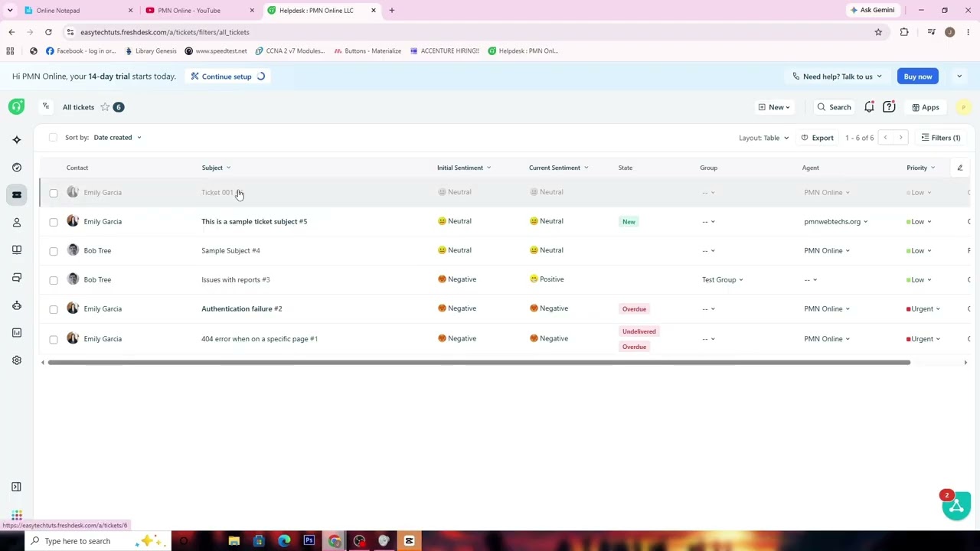Select the Tickets sidebar icon

pos(17,195)
